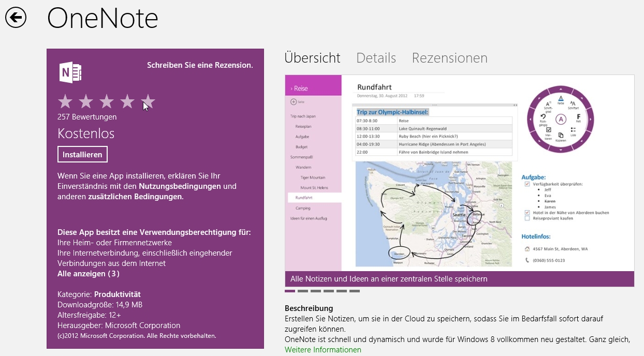Open the Weitere Informationen link

323,349
